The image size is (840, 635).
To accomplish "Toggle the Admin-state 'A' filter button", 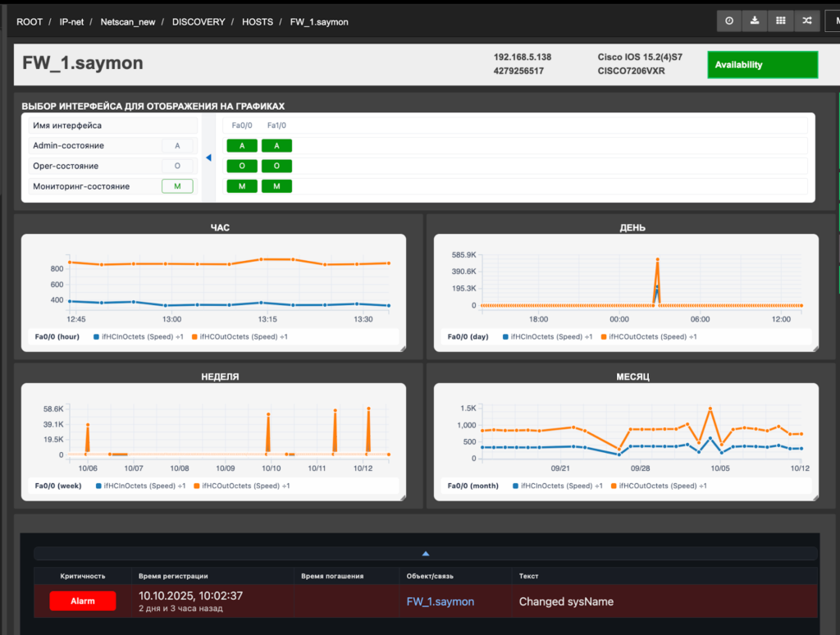I will pos(177,146).
